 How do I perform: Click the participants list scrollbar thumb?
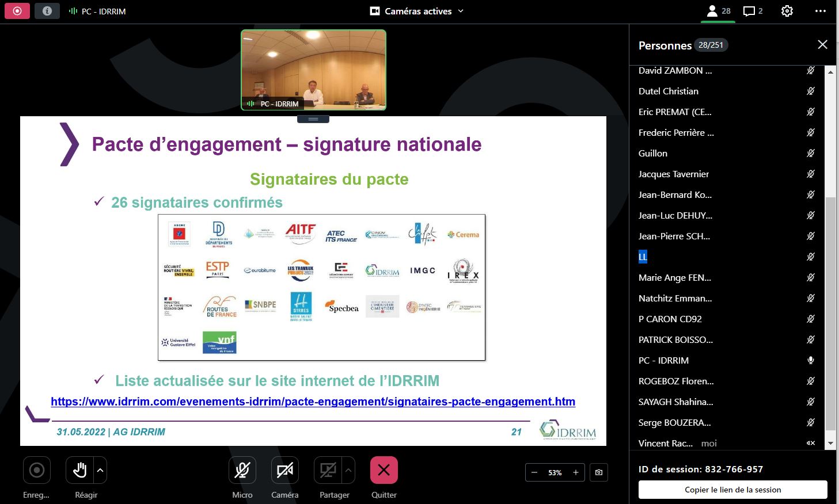(x=830, y=314)
